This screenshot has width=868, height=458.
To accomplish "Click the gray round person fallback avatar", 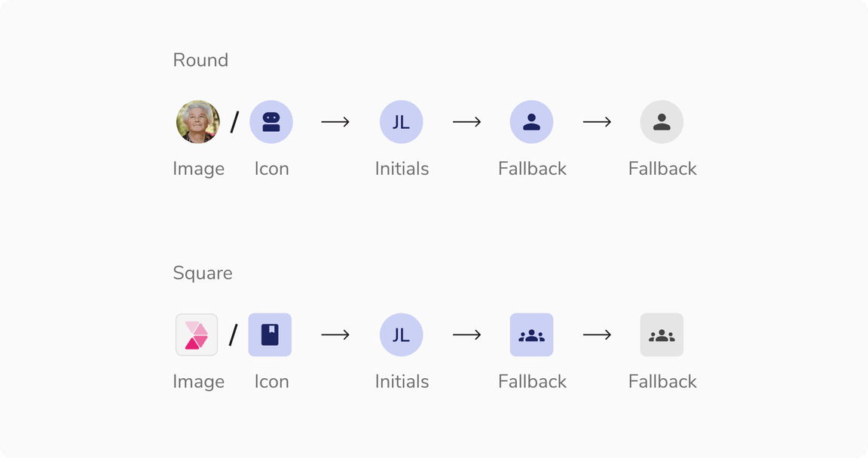I will coord(662,122).
